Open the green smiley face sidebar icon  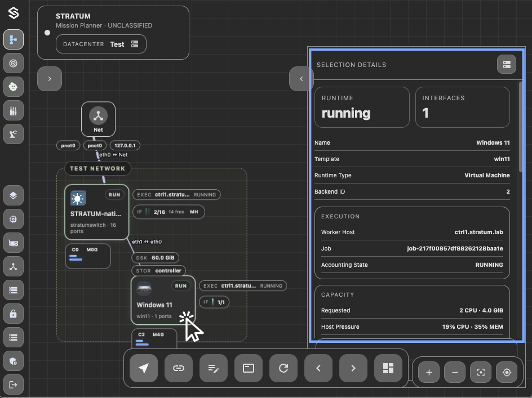(x=14, y=87)
